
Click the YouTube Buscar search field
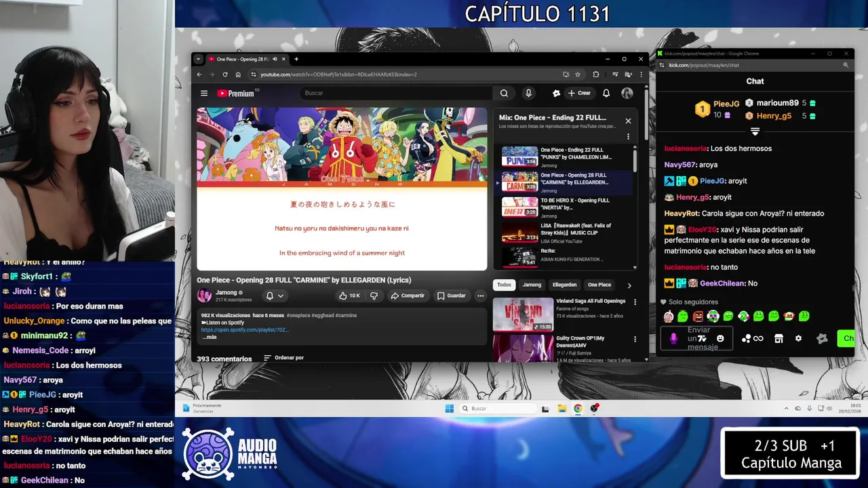[x=397, y=94]
